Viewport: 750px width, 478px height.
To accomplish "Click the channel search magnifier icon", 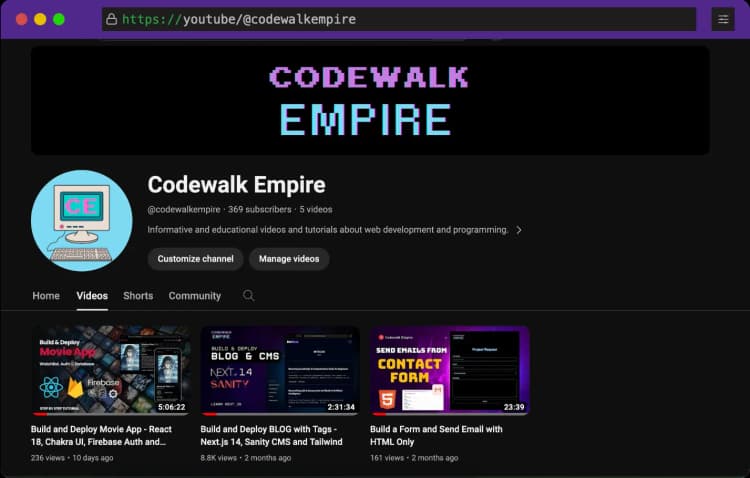I will click(x=249, y=296).
